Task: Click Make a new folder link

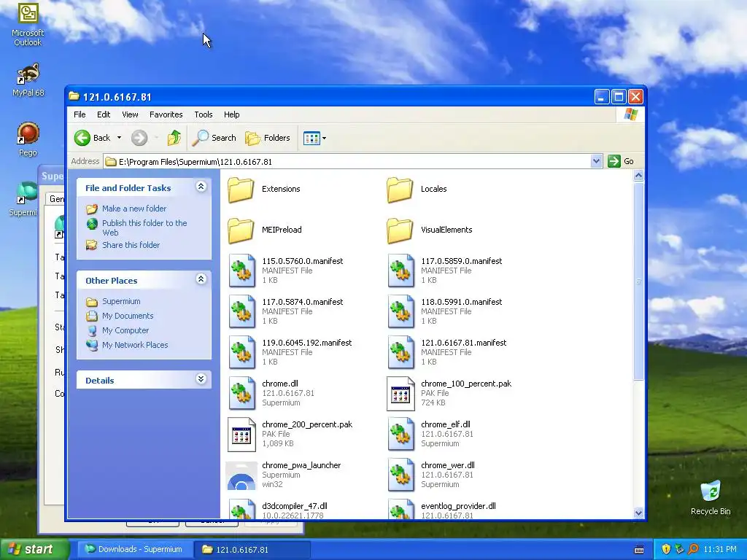Action: (x=134, y=209)
